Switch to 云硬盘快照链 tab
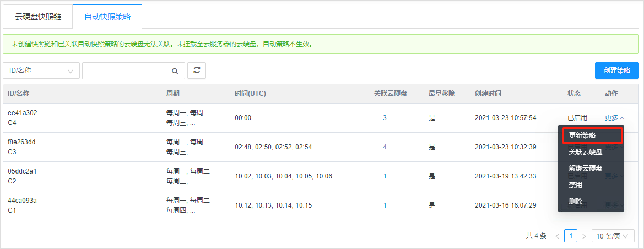644x249 pixels. tap(38, 17)
